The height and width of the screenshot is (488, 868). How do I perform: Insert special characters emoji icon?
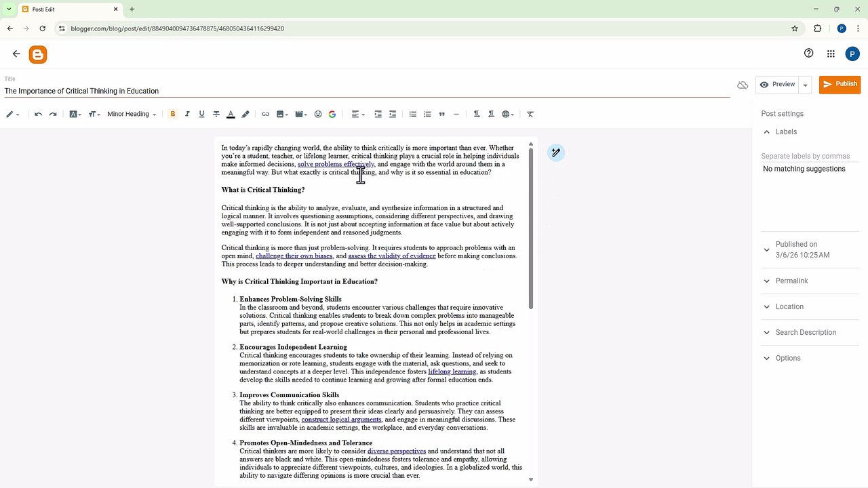[317, 114]
